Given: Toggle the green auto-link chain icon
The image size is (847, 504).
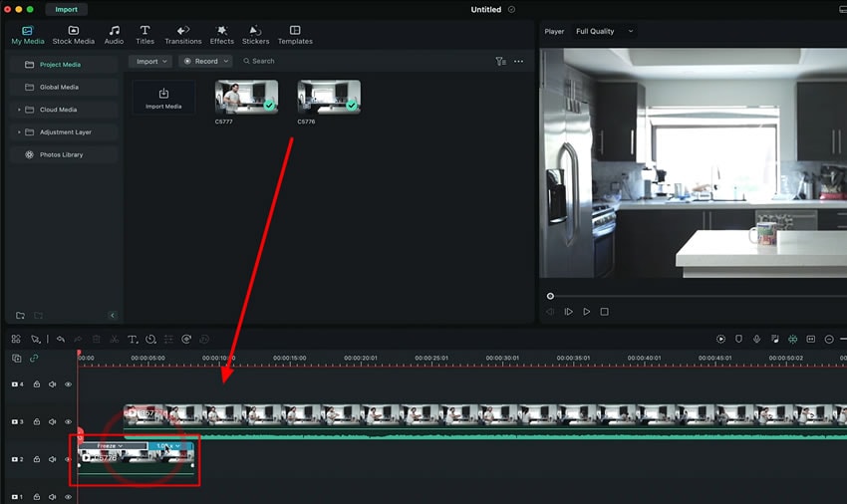Looking at the screenshot, I should (x=34, y=359).
